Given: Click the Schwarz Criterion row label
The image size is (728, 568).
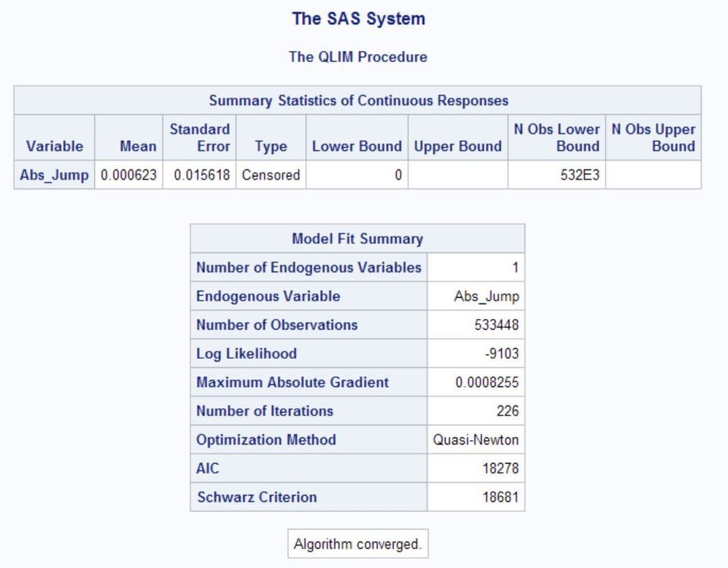Looking at the screenshot, I should click(x=257, y=497).
